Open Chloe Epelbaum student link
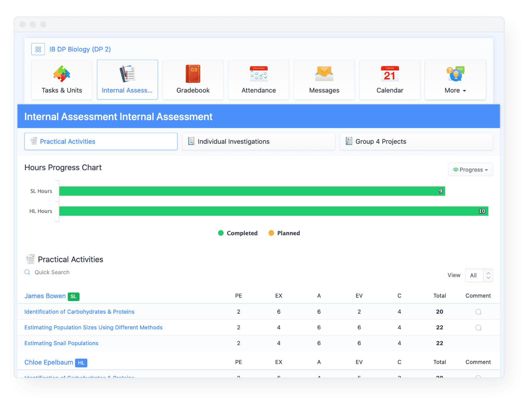The image size is (532, 407). point(49,362)
